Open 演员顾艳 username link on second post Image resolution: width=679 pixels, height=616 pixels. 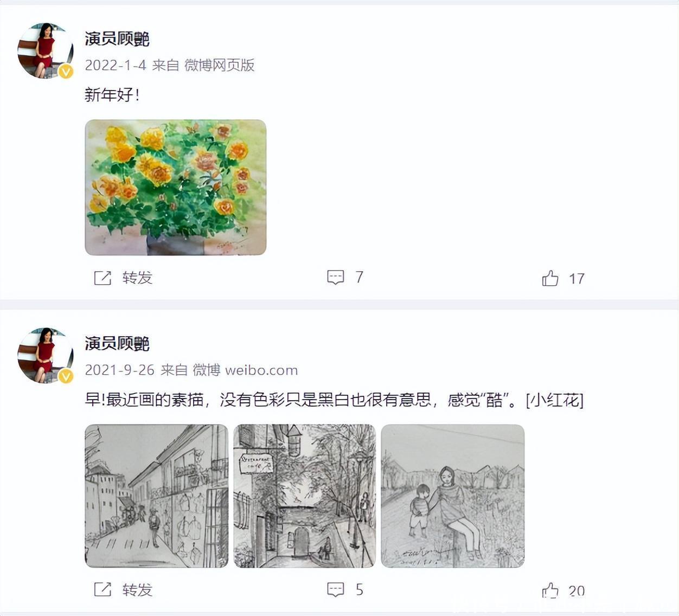tap(117, 343)
